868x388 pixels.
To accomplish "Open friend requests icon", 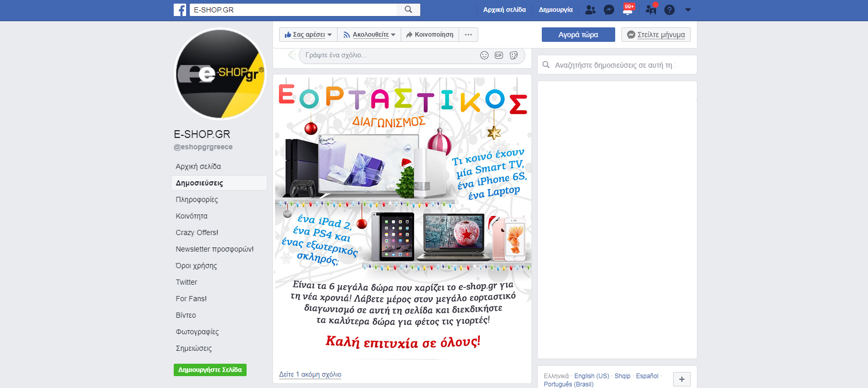I will [x=590, y=10].
